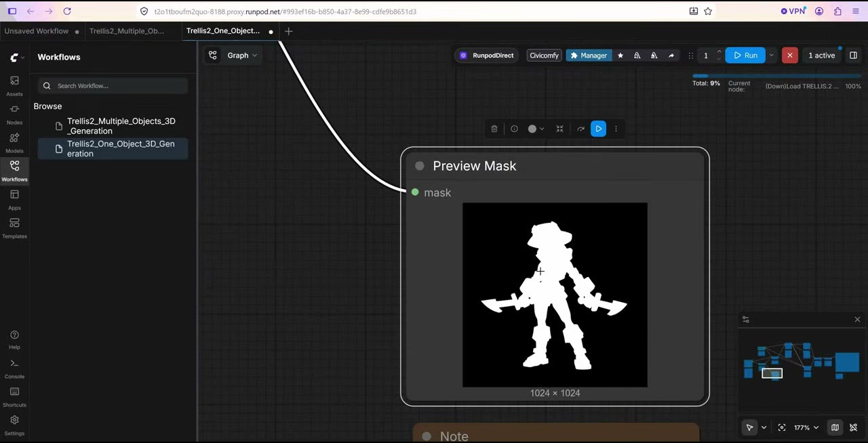Click the Civicomfy button
This screenshot has height=443, width=868.
545,56
